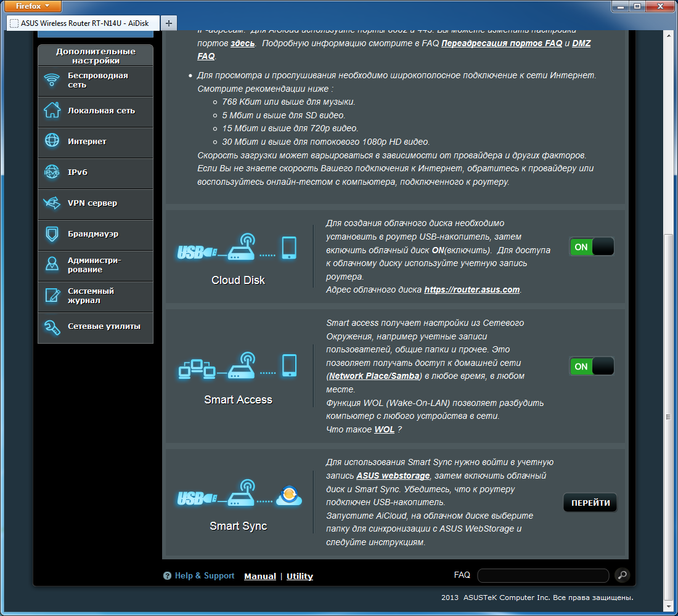Select the ASUS Wireless Router RT-N14U tab

[x=83, y=23]
